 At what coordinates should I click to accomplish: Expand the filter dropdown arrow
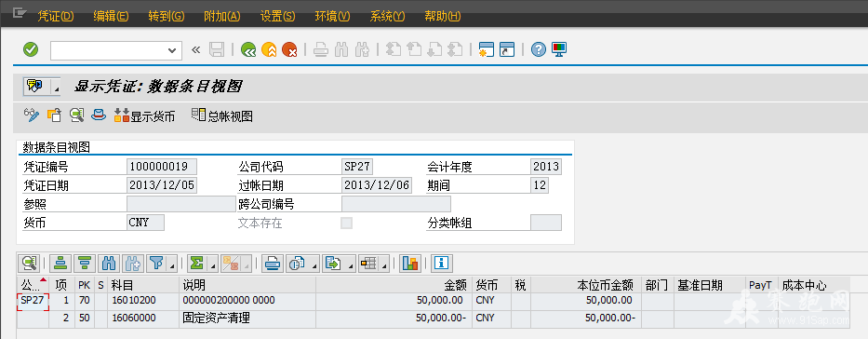point(172,264)
